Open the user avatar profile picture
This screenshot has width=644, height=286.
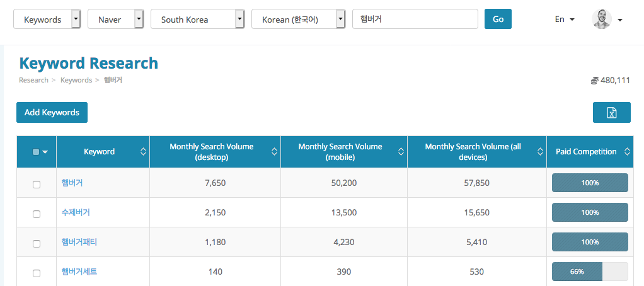coord(602,20)
